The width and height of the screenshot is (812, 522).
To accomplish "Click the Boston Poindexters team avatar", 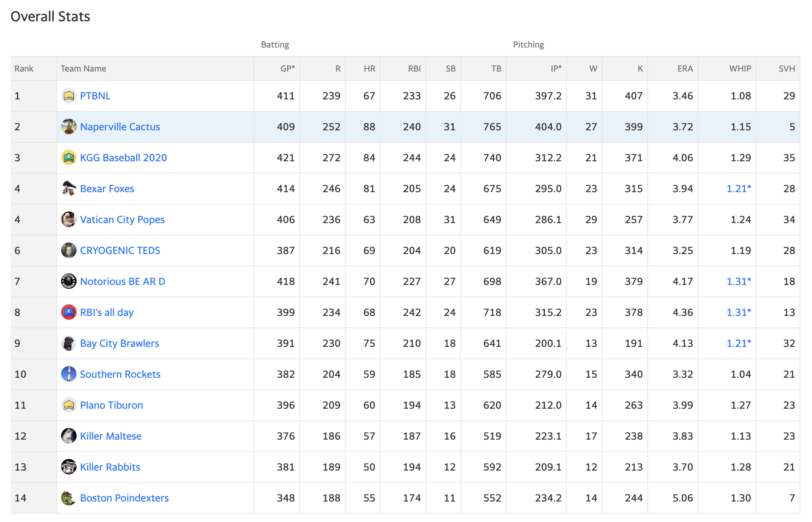I will [69, 498].
